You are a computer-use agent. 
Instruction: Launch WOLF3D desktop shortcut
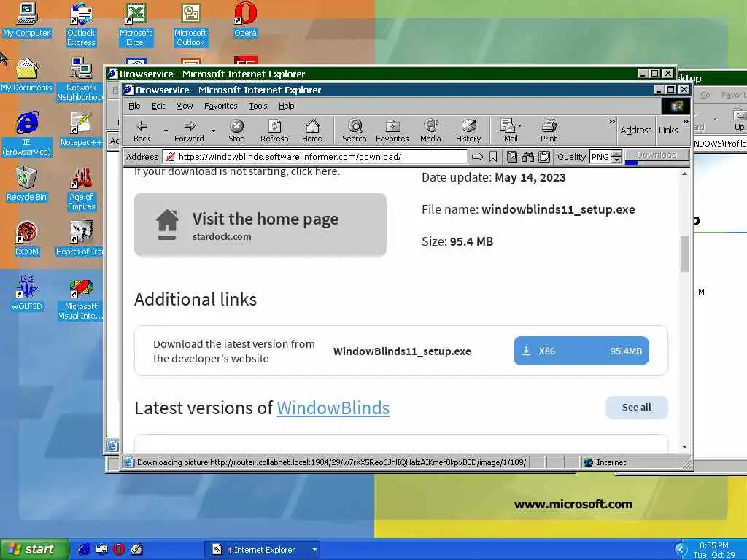(x=27, y=293)
